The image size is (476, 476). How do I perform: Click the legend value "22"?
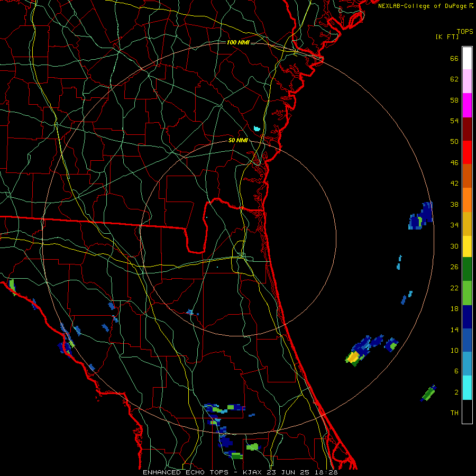[454, 288]
